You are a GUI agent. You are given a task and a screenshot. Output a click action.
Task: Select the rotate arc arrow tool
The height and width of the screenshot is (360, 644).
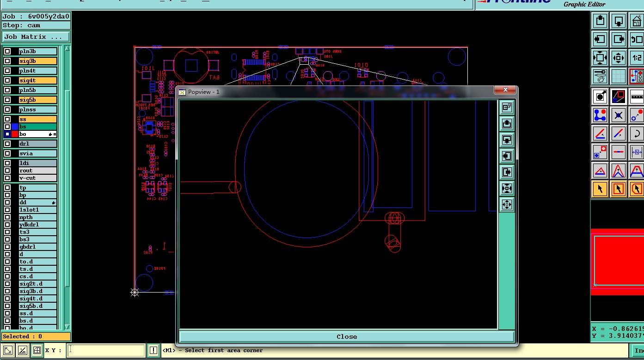point(637,134)
